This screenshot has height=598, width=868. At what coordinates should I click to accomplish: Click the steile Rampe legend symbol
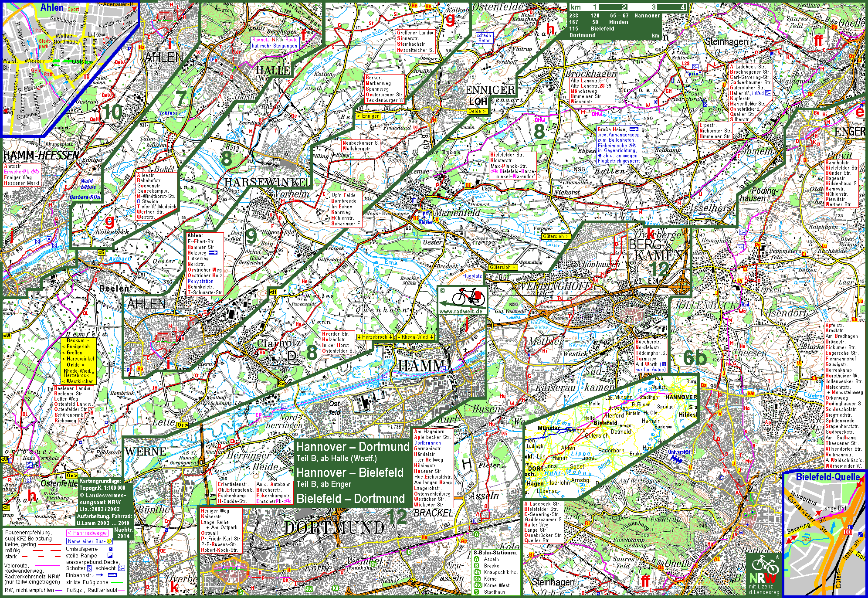click(110, 555)
